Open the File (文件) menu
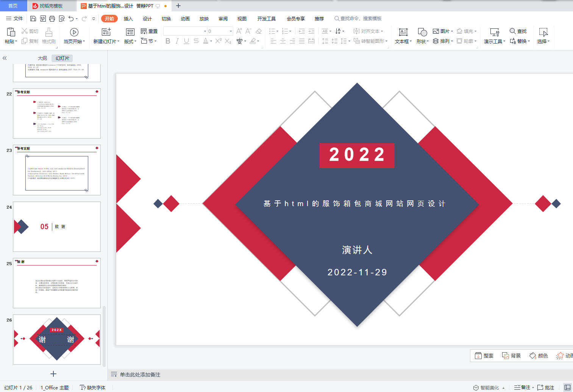Viewport: 573px width, 392px height. click(14, 18)
